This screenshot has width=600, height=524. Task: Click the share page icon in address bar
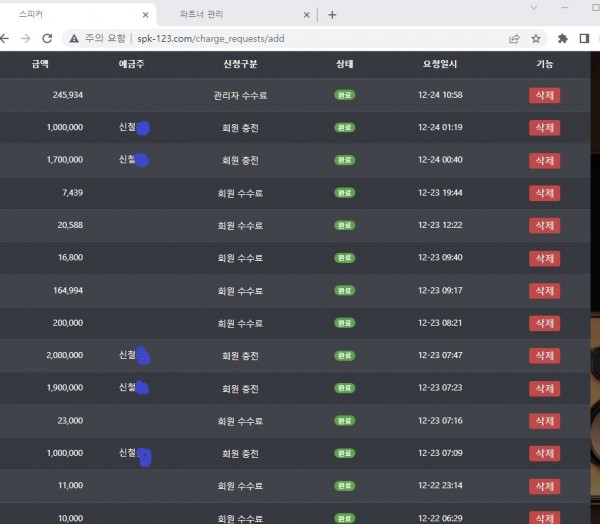pos(514,38)
